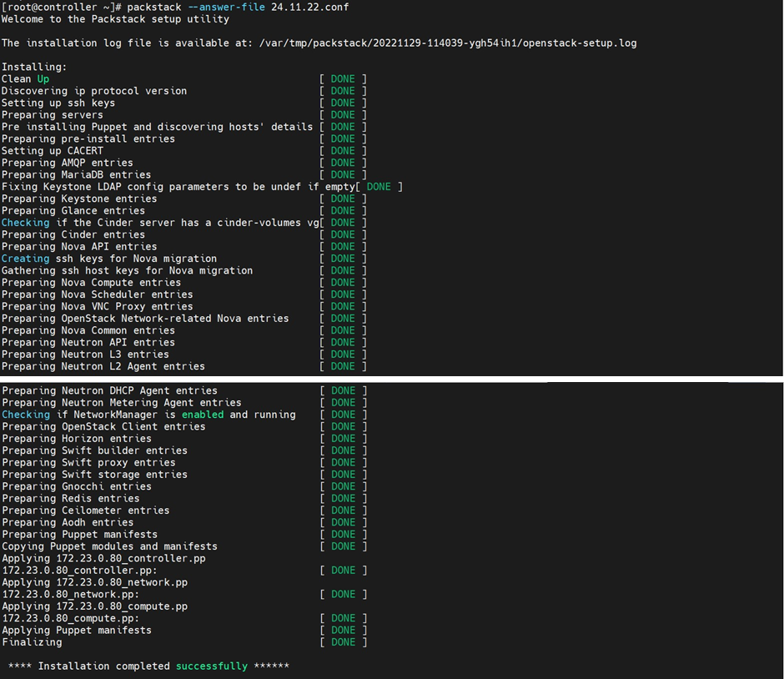
Task: Select 'Preparing Redis entries' line
Action: 71,499
